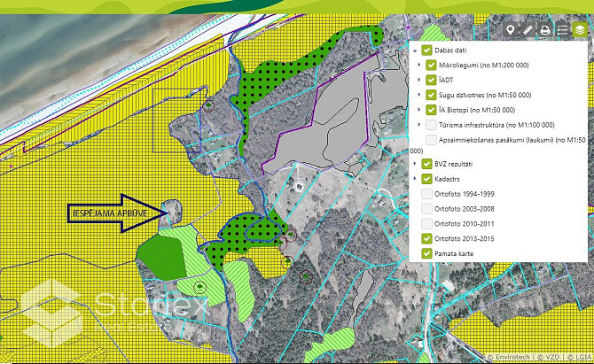Disable the Mikroliegumi layer checkbox

[432, 66]
